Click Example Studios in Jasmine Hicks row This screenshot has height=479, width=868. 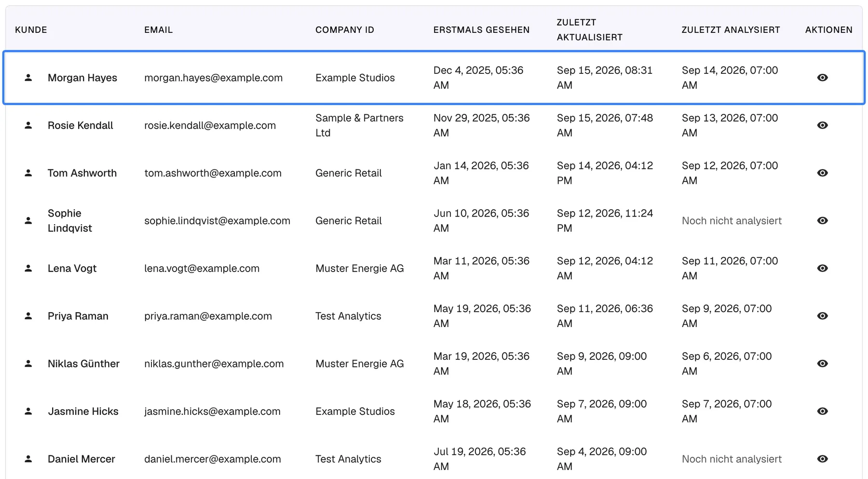coord(355,411)
